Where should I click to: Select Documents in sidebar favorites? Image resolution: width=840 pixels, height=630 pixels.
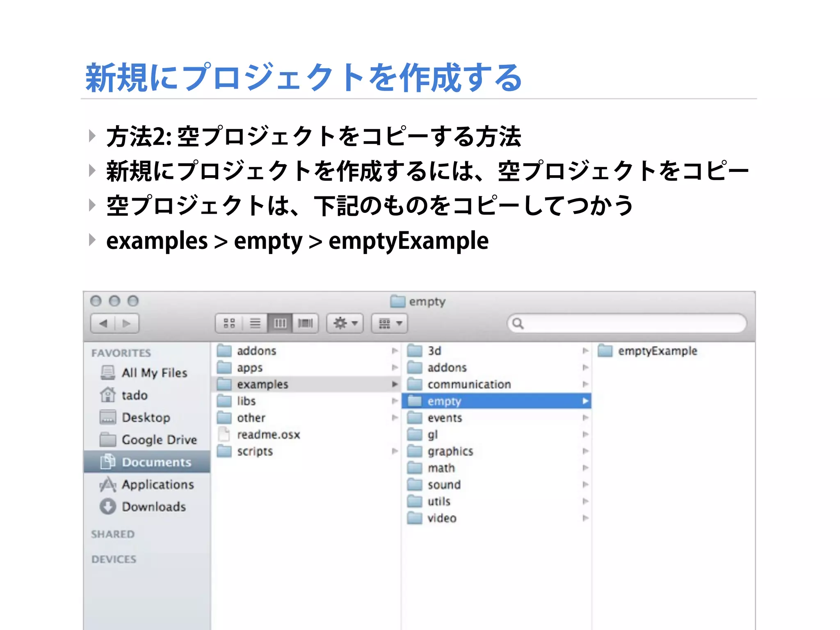156,462
